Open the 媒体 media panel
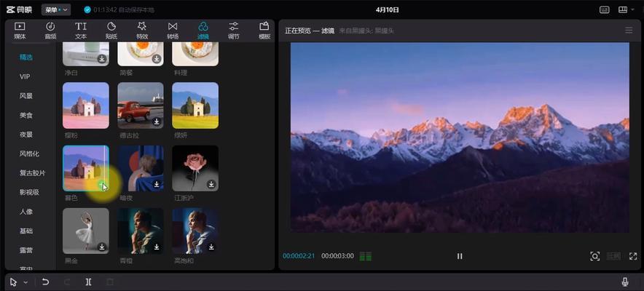This screenshot has width=644, height=291. [20, 31]
